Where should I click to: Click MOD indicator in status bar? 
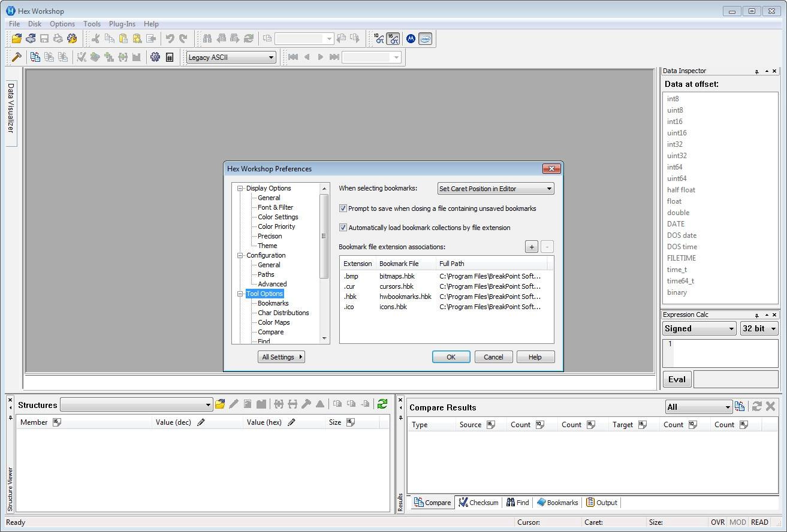point(738,522)
